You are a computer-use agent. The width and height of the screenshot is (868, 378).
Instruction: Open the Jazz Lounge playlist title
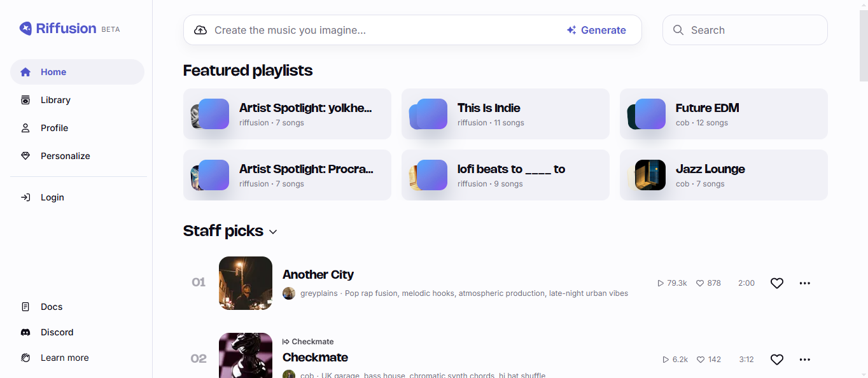[710, 169]
